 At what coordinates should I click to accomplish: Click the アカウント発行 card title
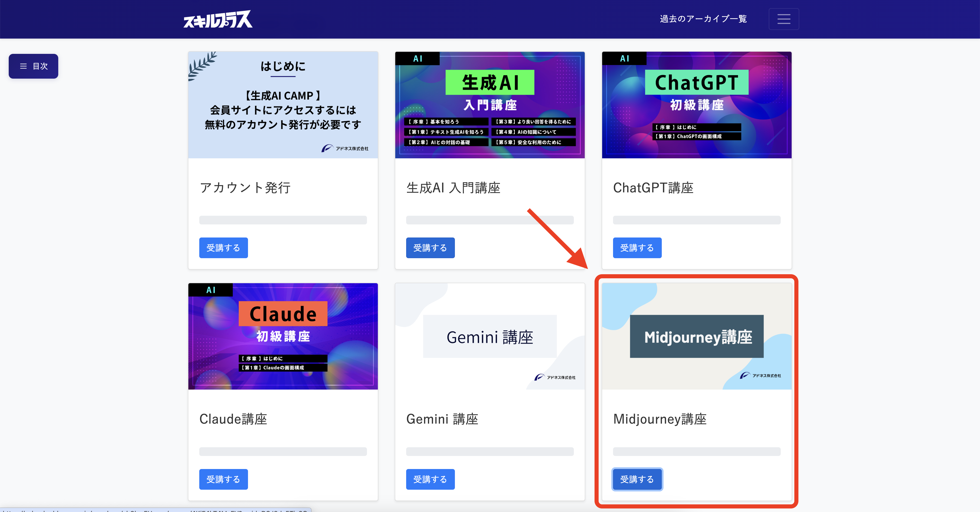pyautogui.click(x=245, y=188)
